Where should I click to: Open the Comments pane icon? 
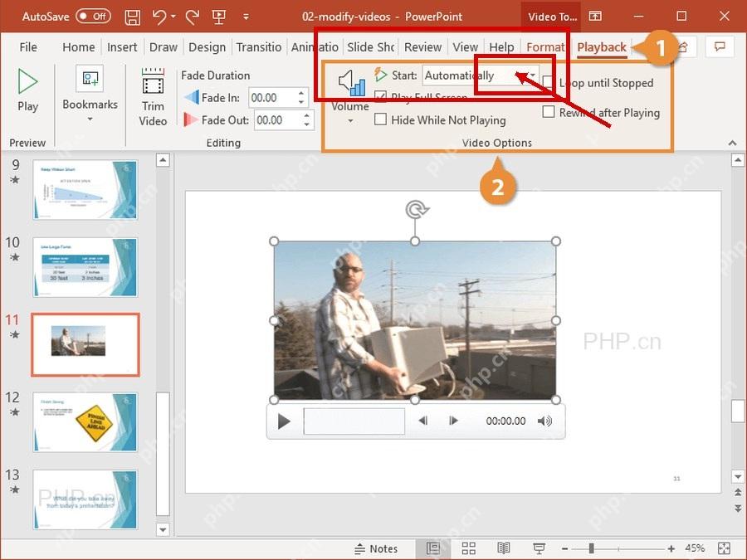[720, 46]
